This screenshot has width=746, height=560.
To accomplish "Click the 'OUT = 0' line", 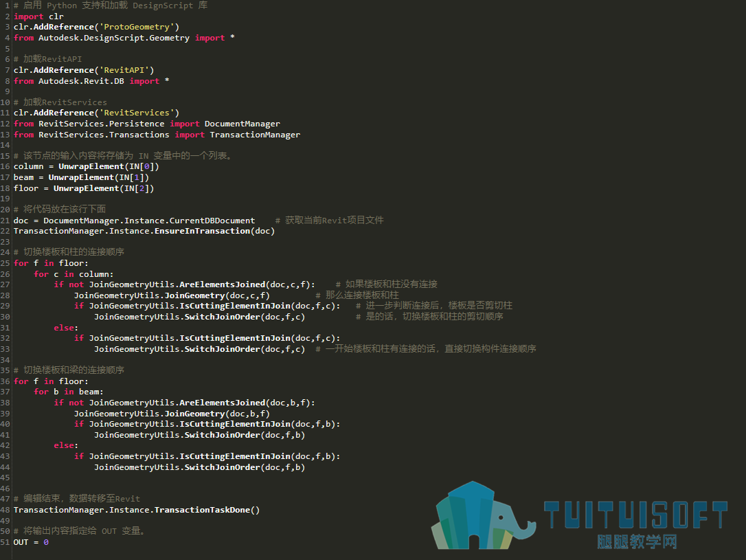I will (x=31, y=542).
